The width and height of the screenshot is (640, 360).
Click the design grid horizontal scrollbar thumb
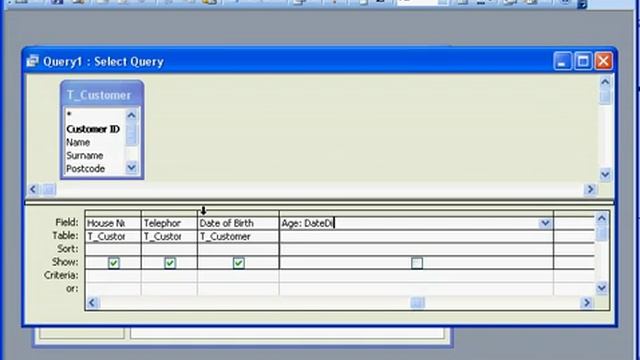(417, 302)
